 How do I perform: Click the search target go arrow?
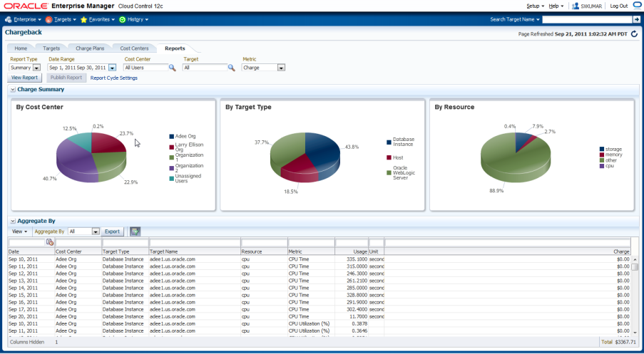[635, 20]
